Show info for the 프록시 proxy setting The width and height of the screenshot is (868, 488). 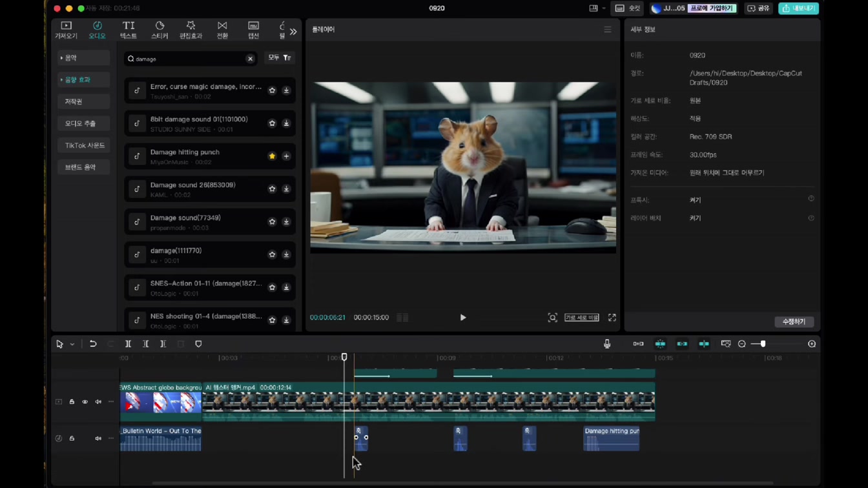811,199
